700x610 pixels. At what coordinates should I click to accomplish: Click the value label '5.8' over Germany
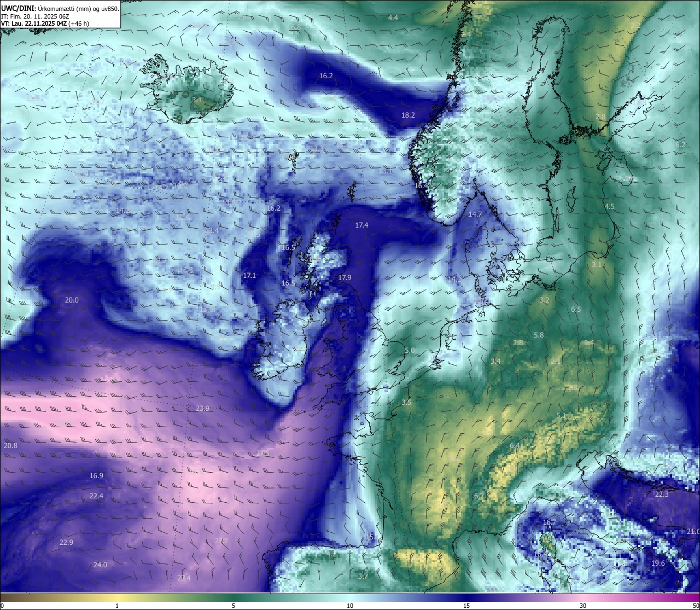(x=539, y=335)
